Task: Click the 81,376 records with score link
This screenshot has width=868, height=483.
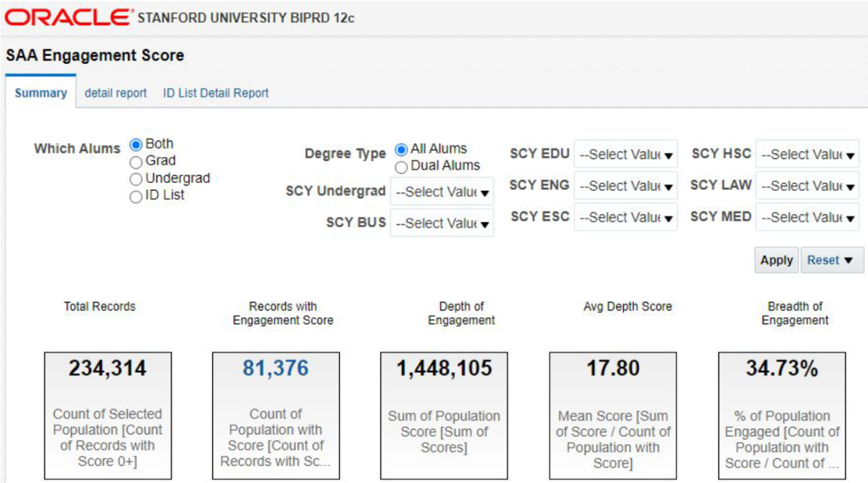Action: tap(276, 368)
